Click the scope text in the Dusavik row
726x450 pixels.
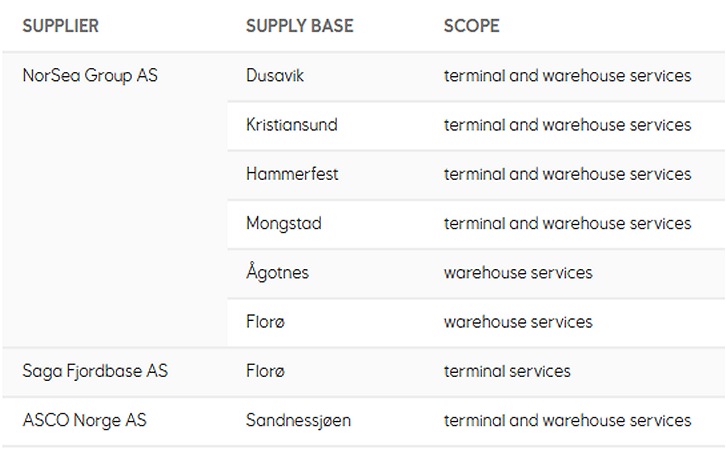(x=567, y=76)
